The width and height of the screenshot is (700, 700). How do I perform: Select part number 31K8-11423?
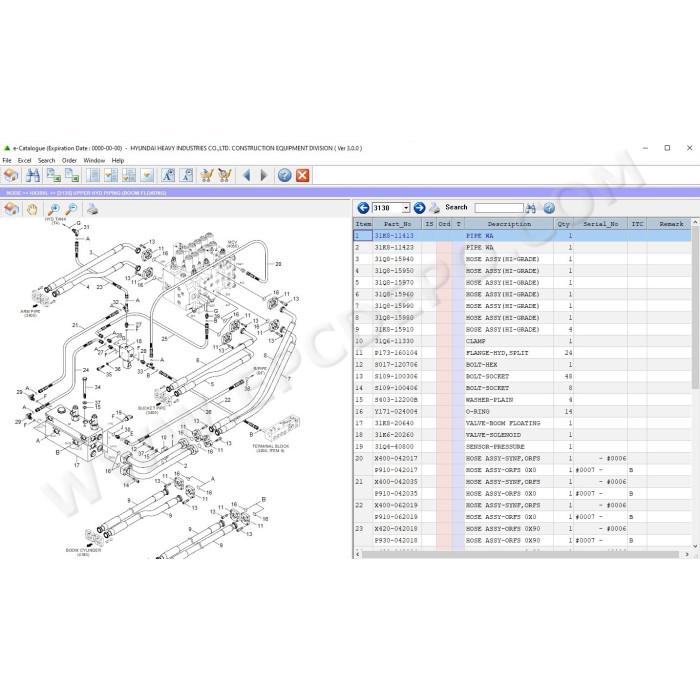(394, 247)
